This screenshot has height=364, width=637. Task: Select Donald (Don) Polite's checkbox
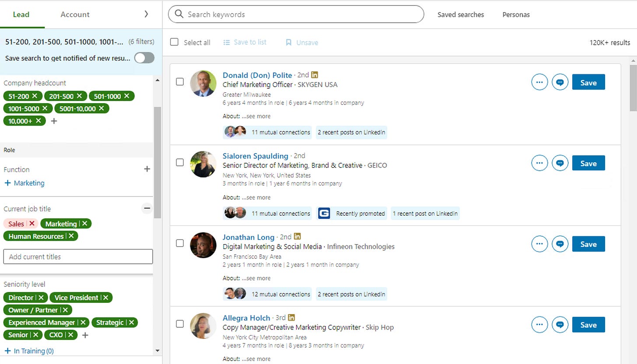click(x=180, y=81)
